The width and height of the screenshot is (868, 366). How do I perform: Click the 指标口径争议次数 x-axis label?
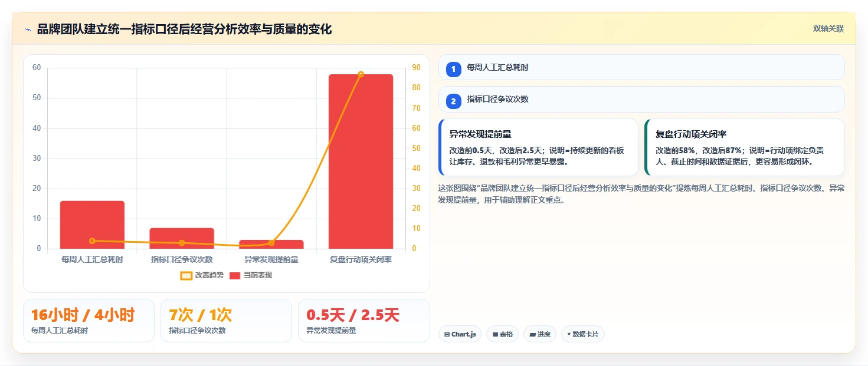click(182, 259)
